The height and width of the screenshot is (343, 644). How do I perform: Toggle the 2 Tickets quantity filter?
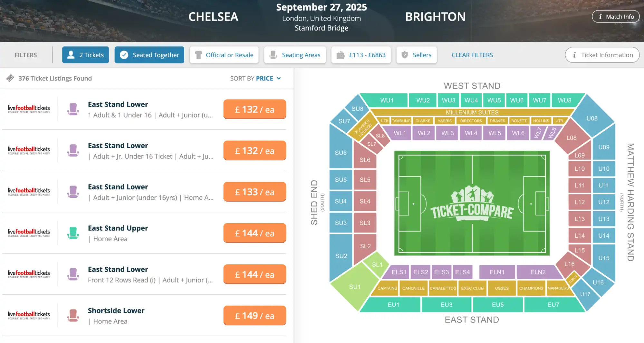click(85, 55)
